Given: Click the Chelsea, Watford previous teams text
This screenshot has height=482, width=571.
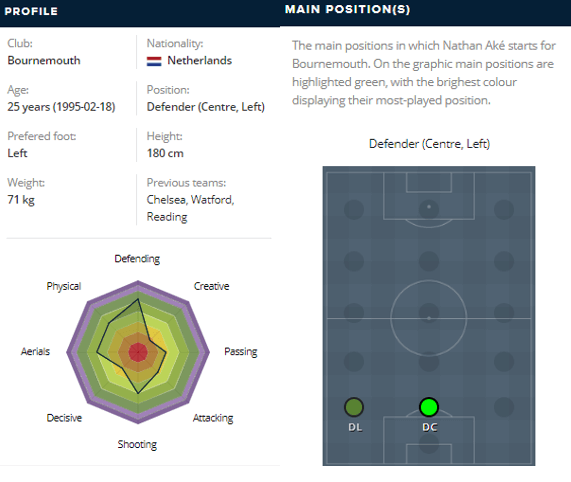Looking at the screenshot, I should [x=190, y=200].
